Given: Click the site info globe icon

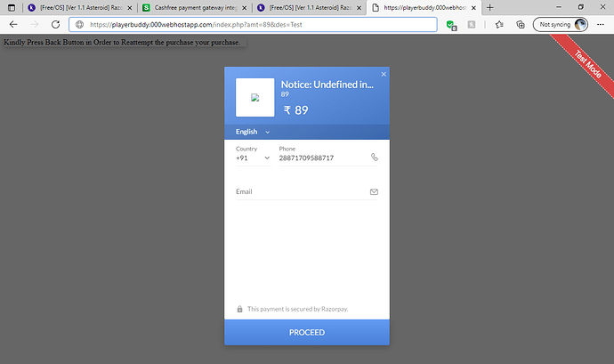Looking at the screenshot, I should click(79, 25).
